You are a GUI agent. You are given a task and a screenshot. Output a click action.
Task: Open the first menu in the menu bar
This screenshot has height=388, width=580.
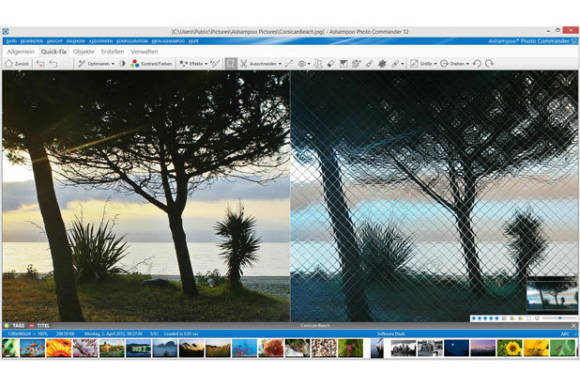[11, 41]
